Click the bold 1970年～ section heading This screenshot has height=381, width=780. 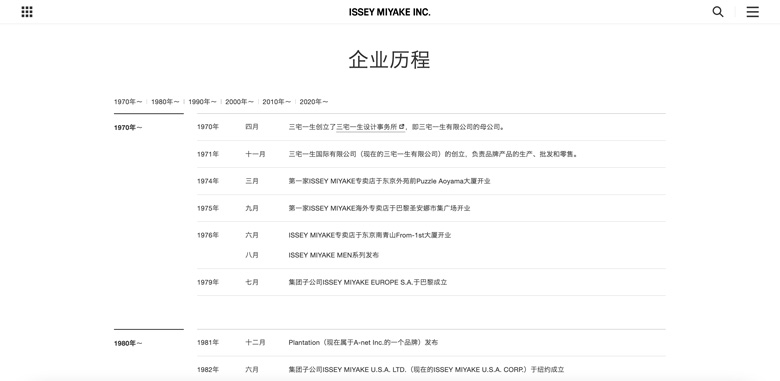point(128,128)
